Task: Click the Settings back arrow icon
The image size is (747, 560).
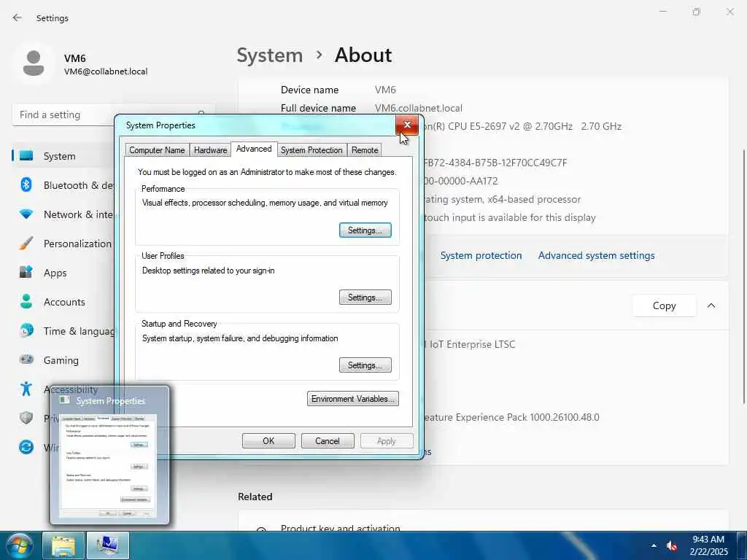Action: (18, 17)
